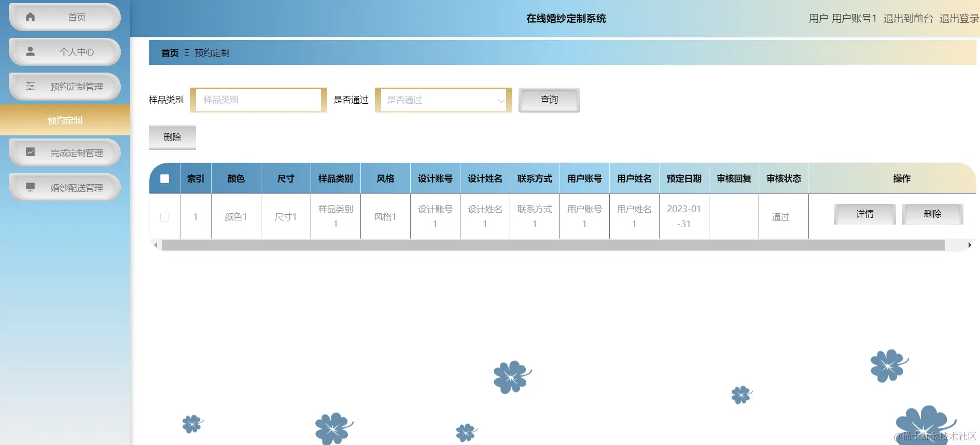
Task: Click the 审核回复 column header
Action: (734, 178)
